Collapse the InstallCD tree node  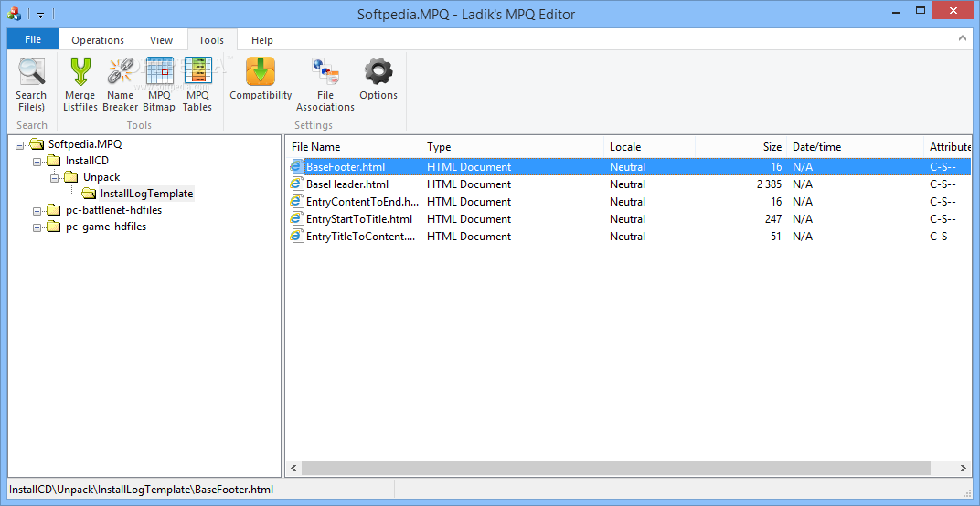click(37, 161)
